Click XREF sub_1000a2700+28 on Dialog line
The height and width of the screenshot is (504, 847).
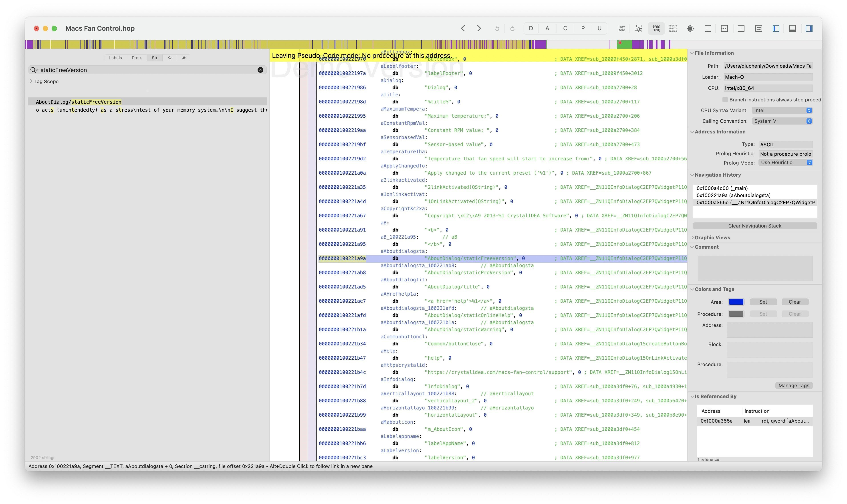pos(599,88)
